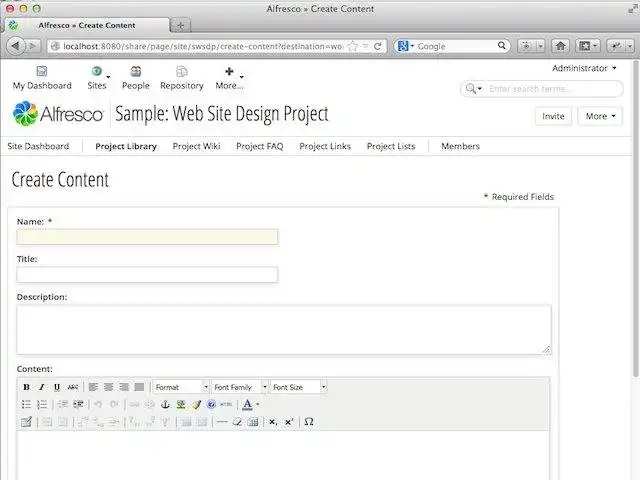Insert special character Omega symbol
This screenshot has height=480, width=640.
309,422
